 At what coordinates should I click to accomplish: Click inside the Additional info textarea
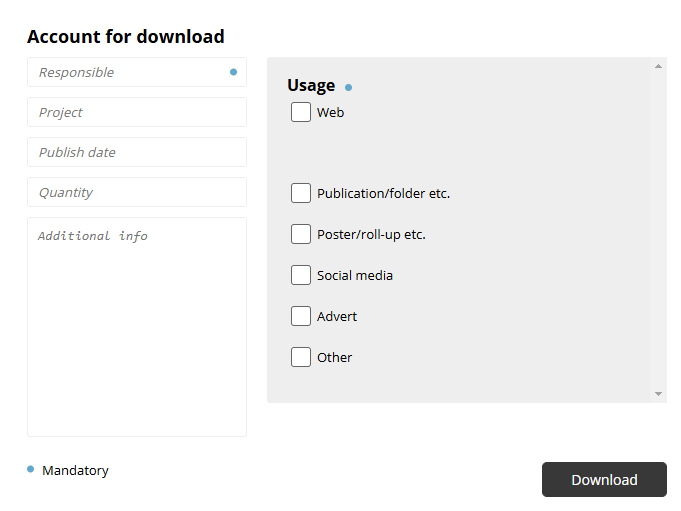point(137,327)
